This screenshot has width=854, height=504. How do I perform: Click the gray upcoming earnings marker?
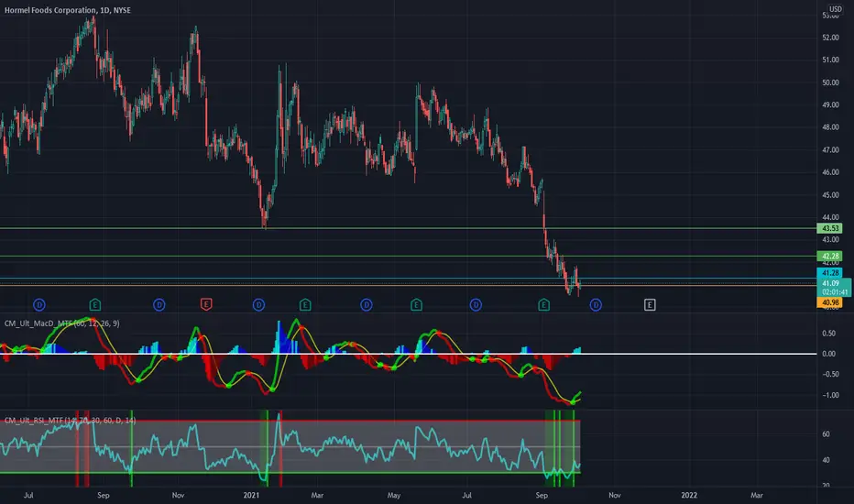click(x=650, y=305)
